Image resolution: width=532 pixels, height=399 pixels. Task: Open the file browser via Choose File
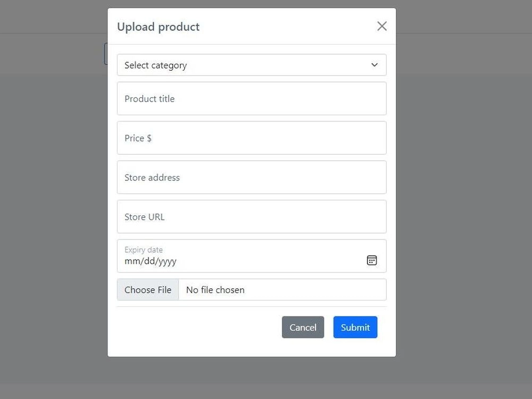coord(148,290)
